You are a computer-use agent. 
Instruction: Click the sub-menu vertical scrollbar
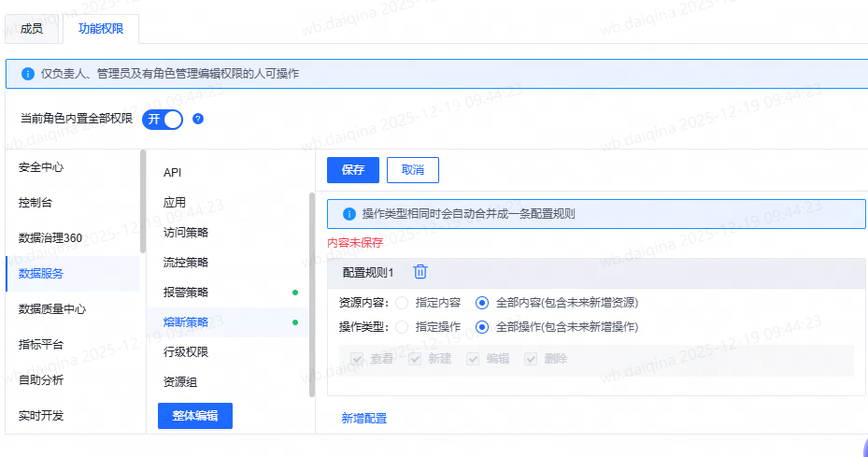312,294
